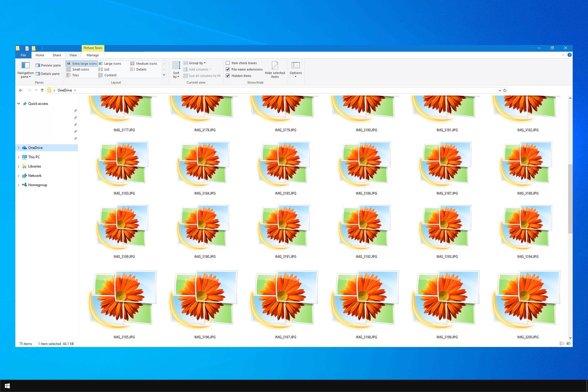Switch layout to Details view
The width and height of the screenshot is (588, 392).
coord(138,69)
